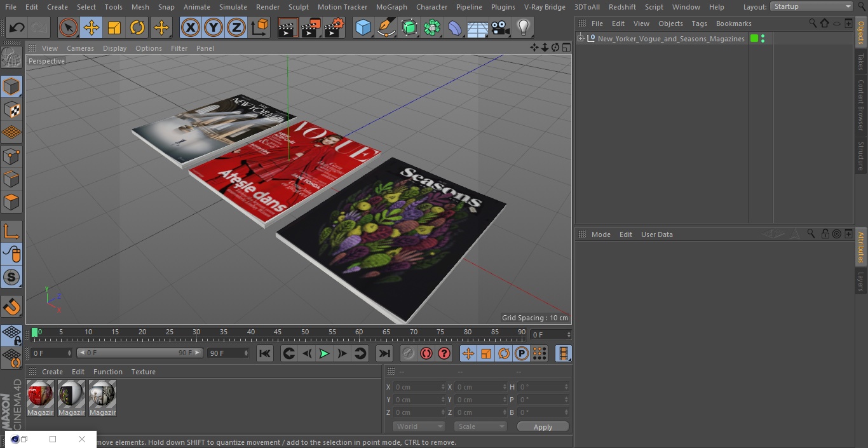Open the Pipeline menu
Image resolution: width=868 pixels, height=448 pixels.
469,7
